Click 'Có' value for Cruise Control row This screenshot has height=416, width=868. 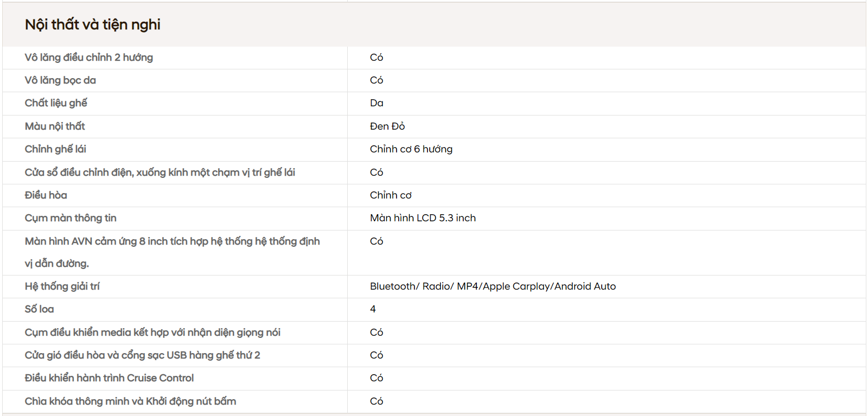click(376, 378)
